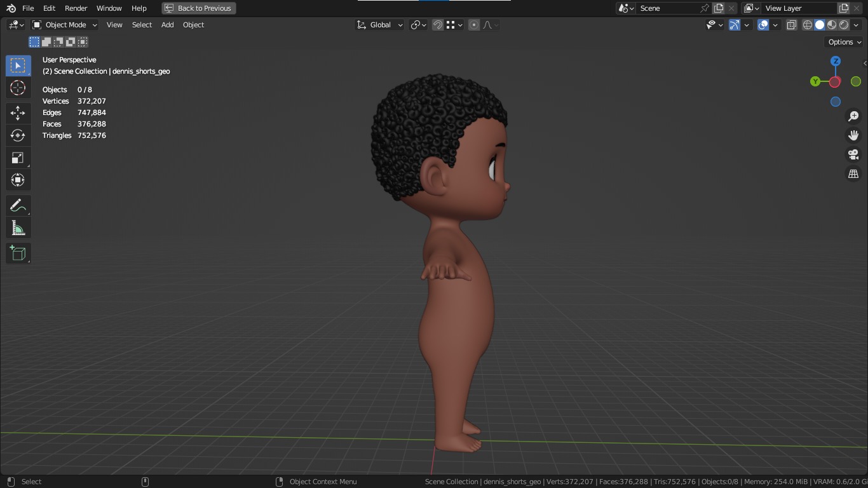Open object visibility and selectability dropdown
Image resolution: width=868 pixels, height=488 pixels.
[x=715, y=25]
